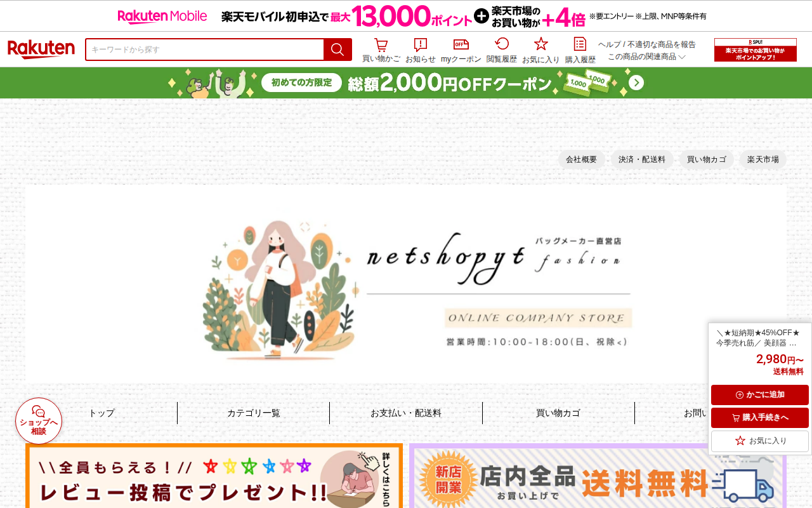Click arrow on 2,000円OFF coupon banner
812x508 pixels.
pyautogui.click(x=636, y=83)
